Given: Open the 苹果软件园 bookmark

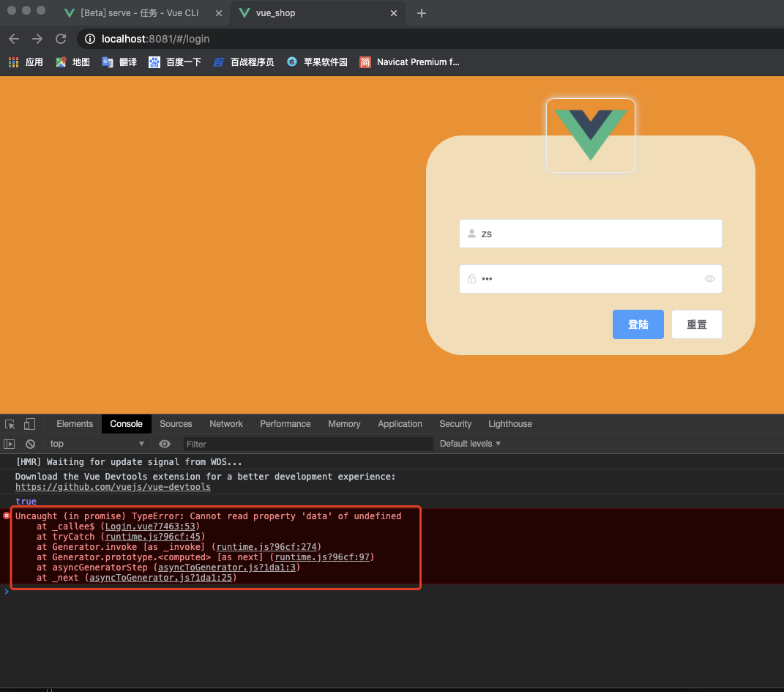Looking at the screenshot, I should click(x=317, y=62).
